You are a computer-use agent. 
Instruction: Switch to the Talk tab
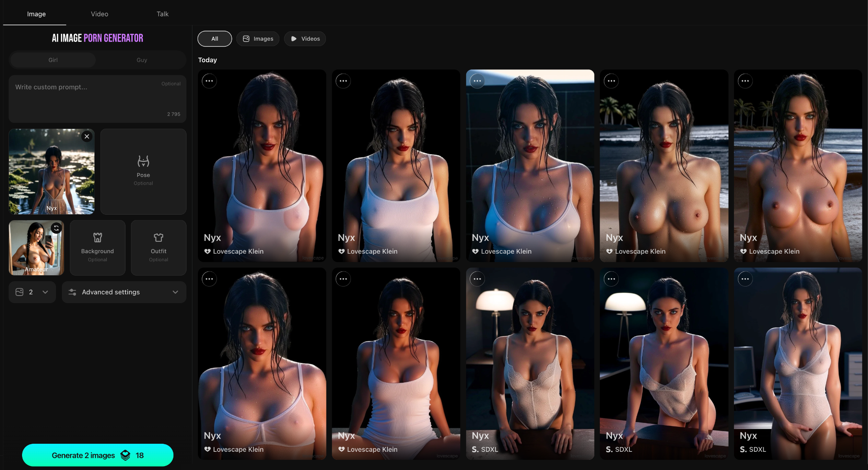tap(163, 14)
